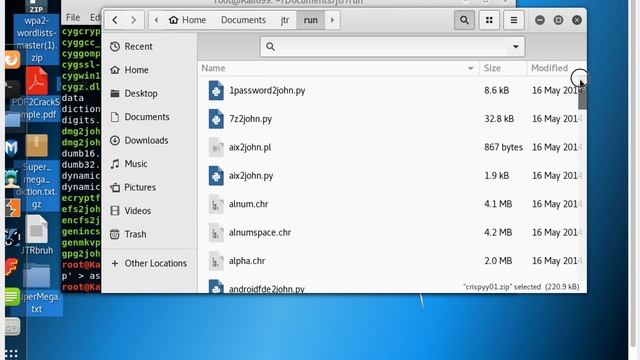640x360 pixels.
Task: Select the PDF2CrackSample.pdf desktop icon
Action: coord(37,93)
